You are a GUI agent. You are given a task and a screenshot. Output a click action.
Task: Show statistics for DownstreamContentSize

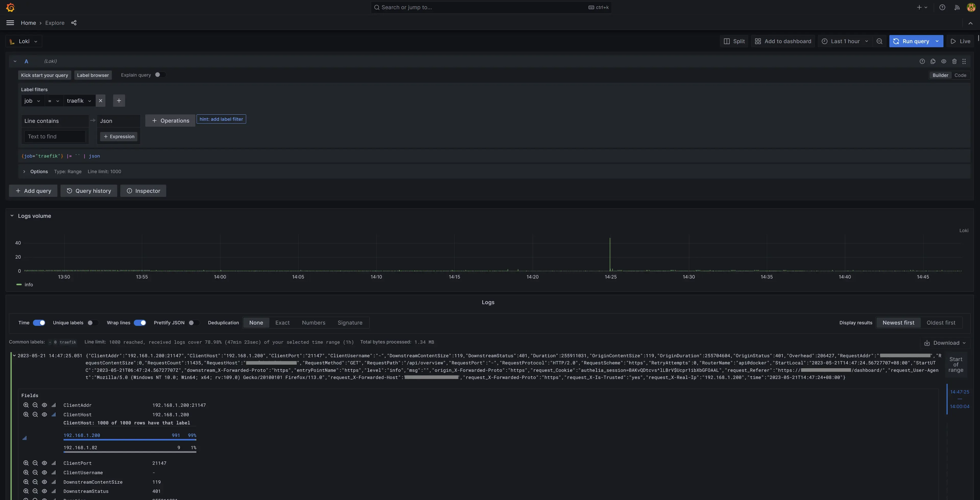54,482
